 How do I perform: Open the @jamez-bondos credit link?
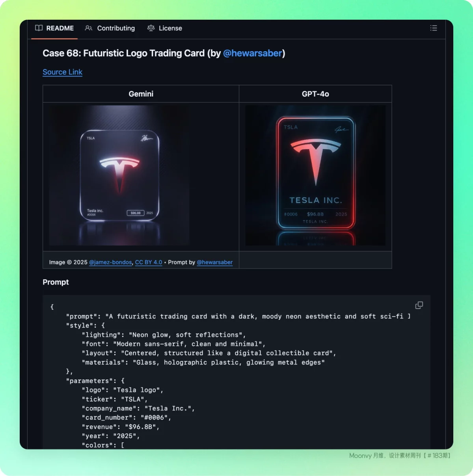pyautogui.click(x=110, y=262)
